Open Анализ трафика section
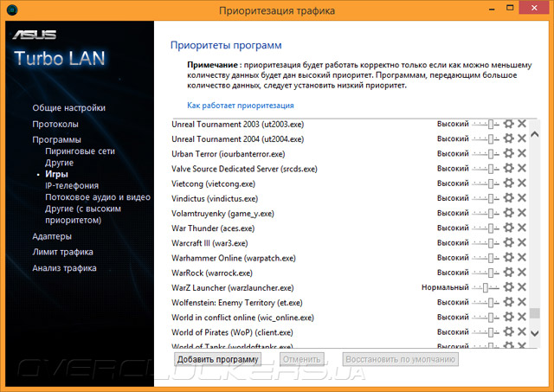 64,268
